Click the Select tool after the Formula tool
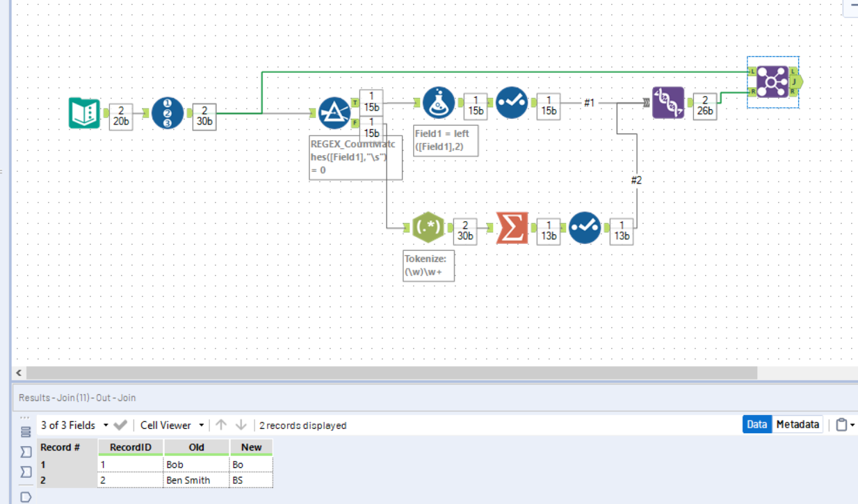Screen dimensions: 858x504 click(x=512, y=101)
